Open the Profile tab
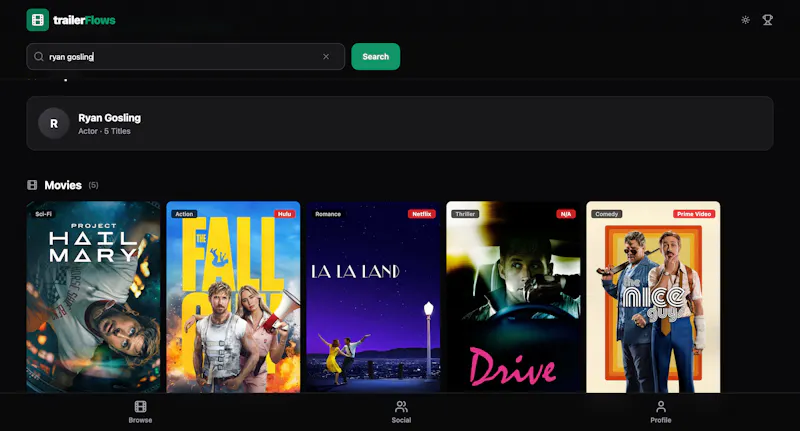The width and height of the screenshot is (800, 431). 661,412
